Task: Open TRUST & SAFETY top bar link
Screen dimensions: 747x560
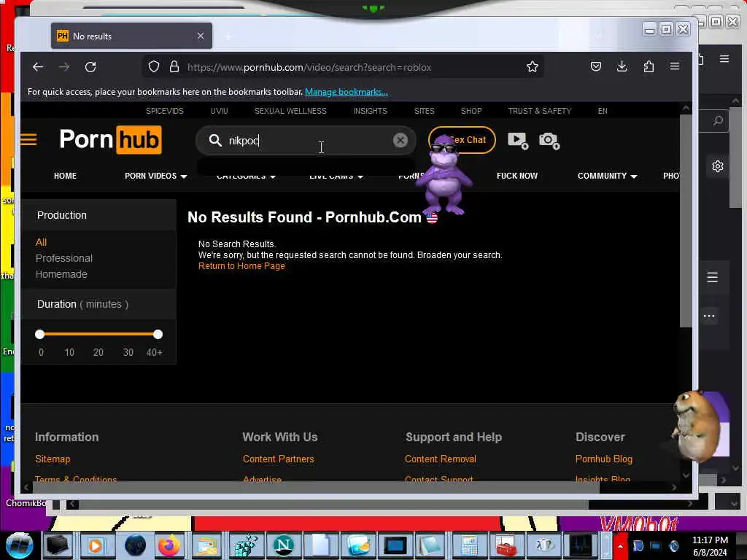Action: [539, 111]
